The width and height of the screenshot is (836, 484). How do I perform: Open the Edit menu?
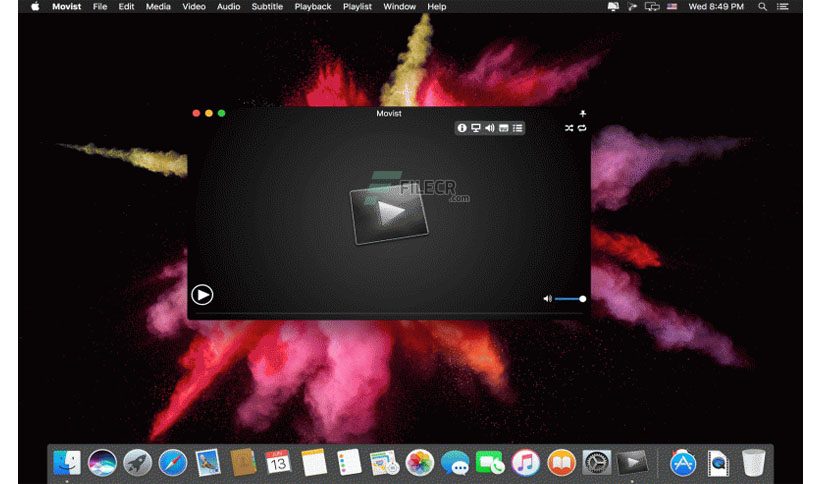pyautogui.click(x=126, y=6)
